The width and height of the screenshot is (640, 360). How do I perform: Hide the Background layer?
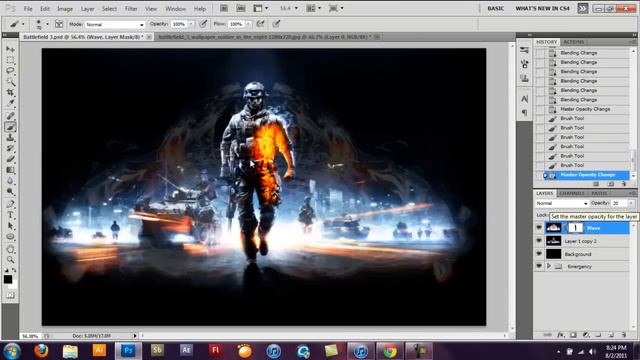(x=539, y=254)
